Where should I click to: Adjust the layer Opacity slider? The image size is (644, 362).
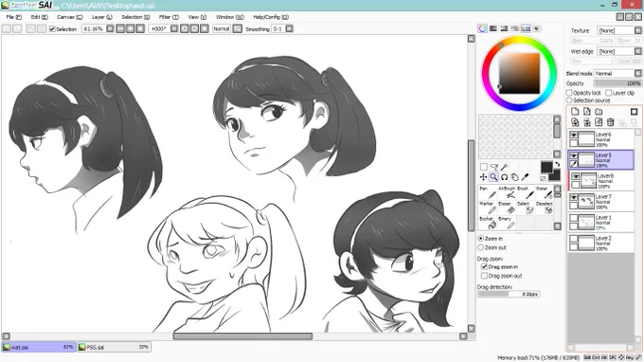[x=617, y=83]
